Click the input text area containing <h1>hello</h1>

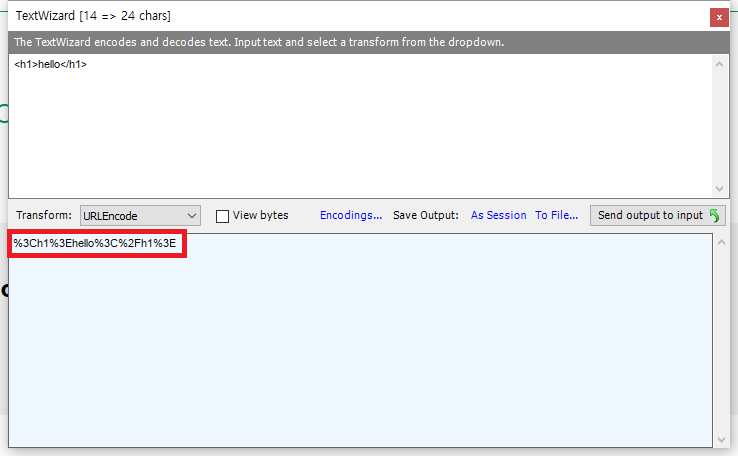click(361, 126)
